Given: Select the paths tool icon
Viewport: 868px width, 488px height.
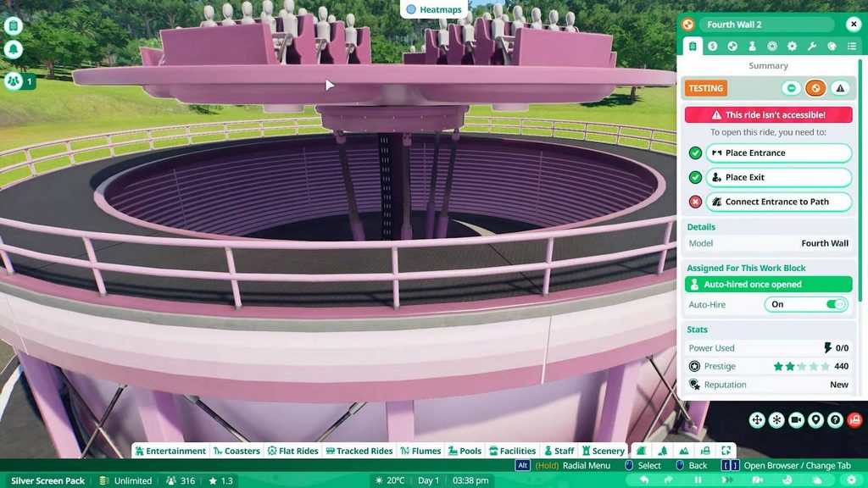Looking at the screenshot, I should [641, 451].
